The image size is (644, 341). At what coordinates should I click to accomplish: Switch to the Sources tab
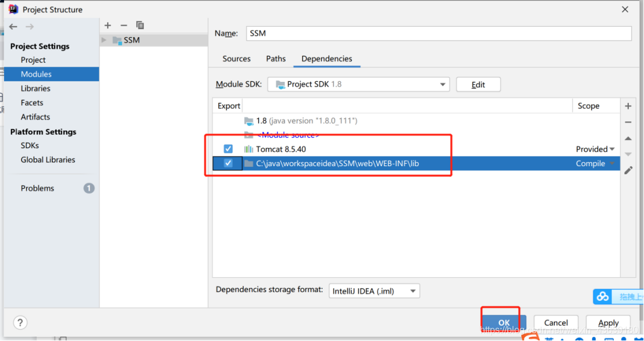click(x=237, y=59)
